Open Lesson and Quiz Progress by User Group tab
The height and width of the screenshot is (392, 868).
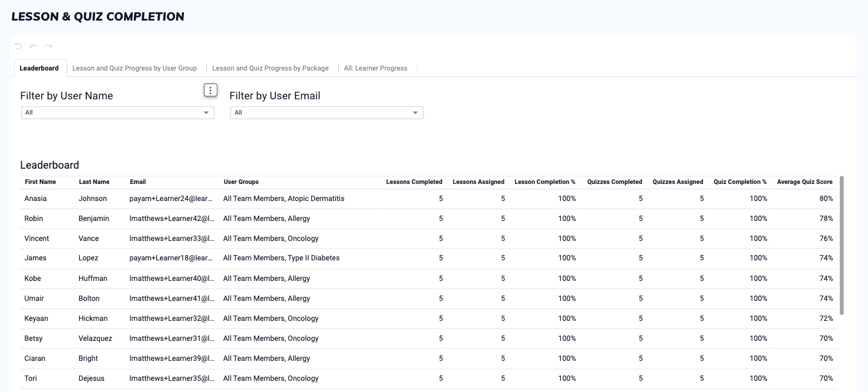(134, 68)
